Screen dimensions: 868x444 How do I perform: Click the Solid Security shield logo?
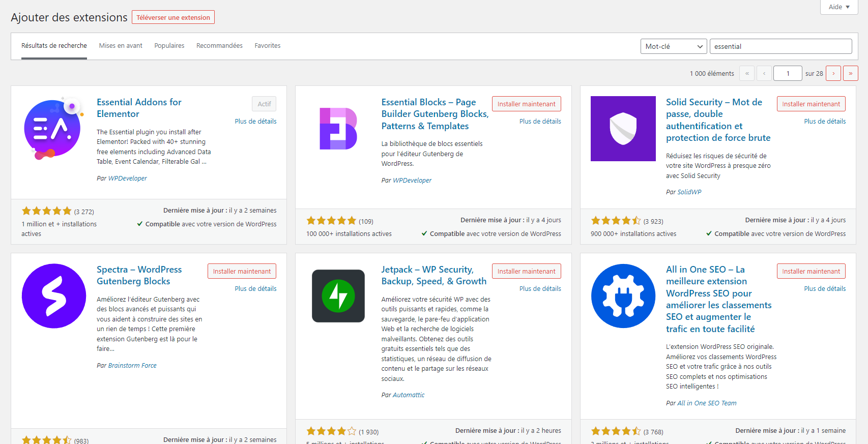[623, 129]
